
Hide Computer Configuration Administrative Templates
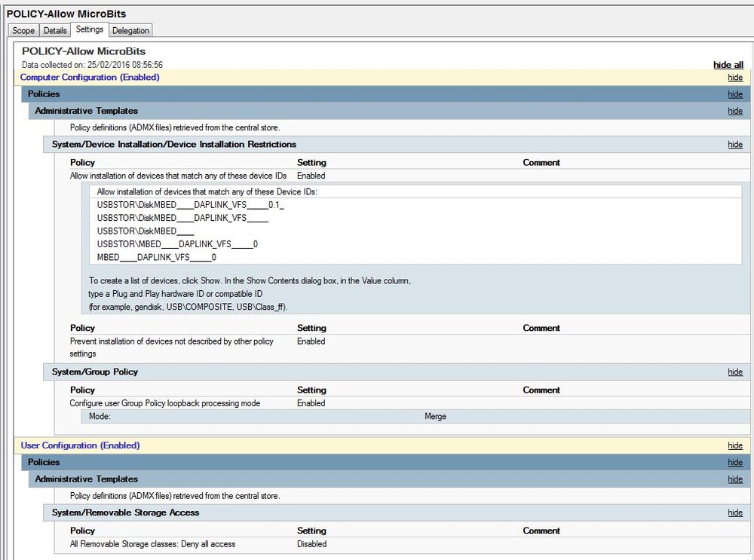tap(734, 111)
